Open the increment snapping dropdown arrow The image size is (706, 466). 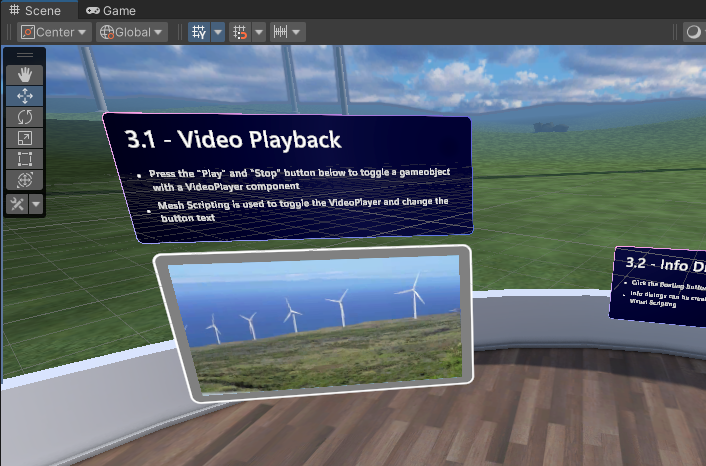point(296,32)
